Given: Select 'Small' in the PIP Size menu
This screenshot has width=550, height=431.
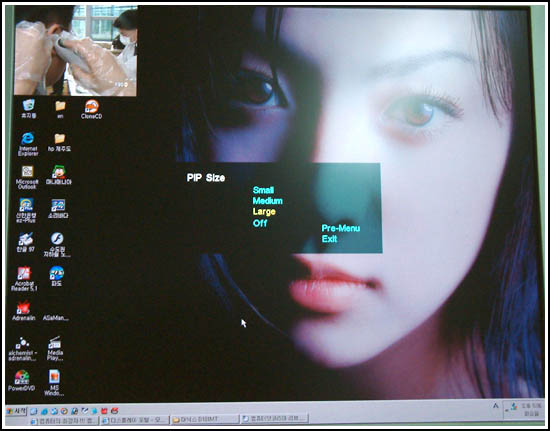Looking at the screenshot, I should pyautogui.click(x=263, y=190).
